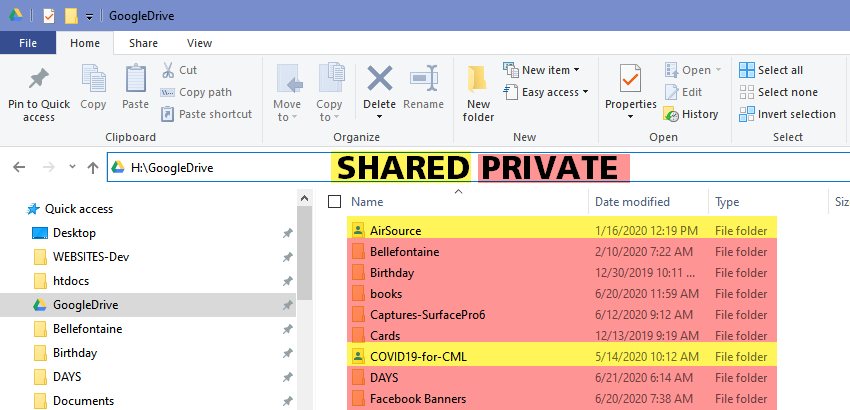The image size is (850, 410).
Task: Click pin icon beside Desktop
Action: 287,233
